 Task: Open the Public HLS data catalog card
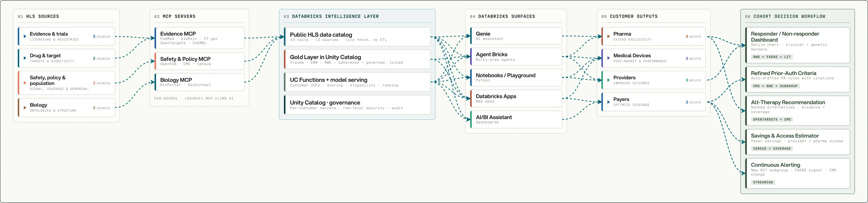coord(357,37)
